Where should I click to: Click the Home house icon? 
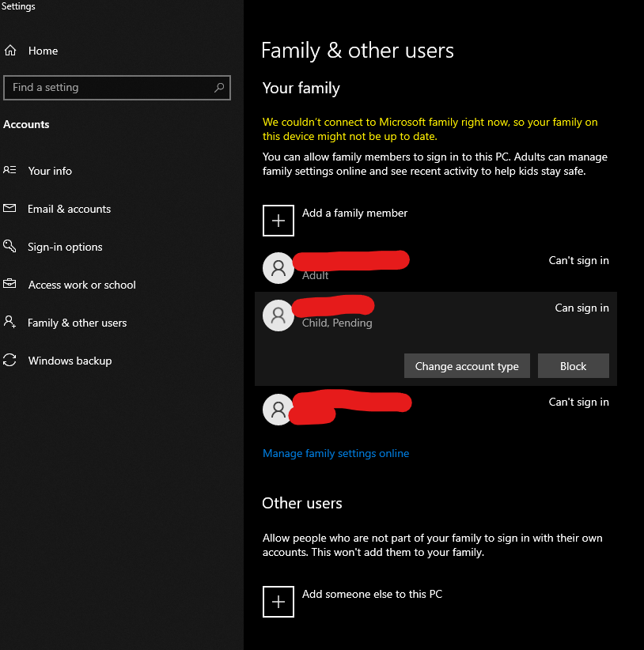pos(10,51)
